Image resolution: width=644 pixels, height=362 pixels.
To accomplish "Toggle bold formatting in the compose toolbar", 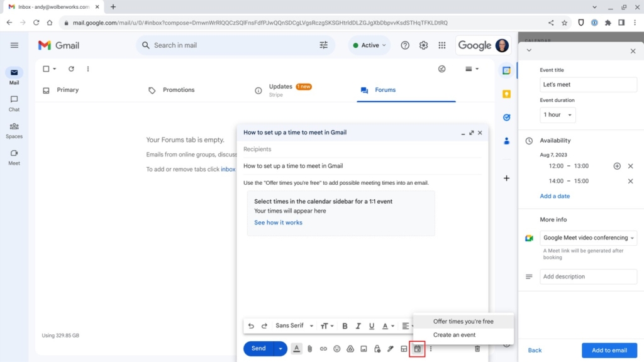I will [345, 326].
